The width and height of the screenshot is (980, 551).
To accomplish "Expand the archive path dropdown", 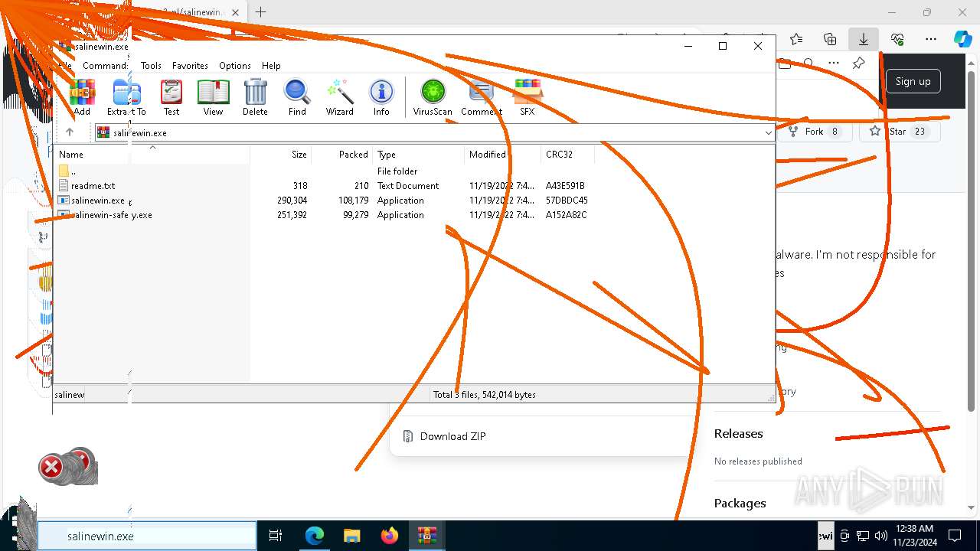I will click(x=768, y=132).
